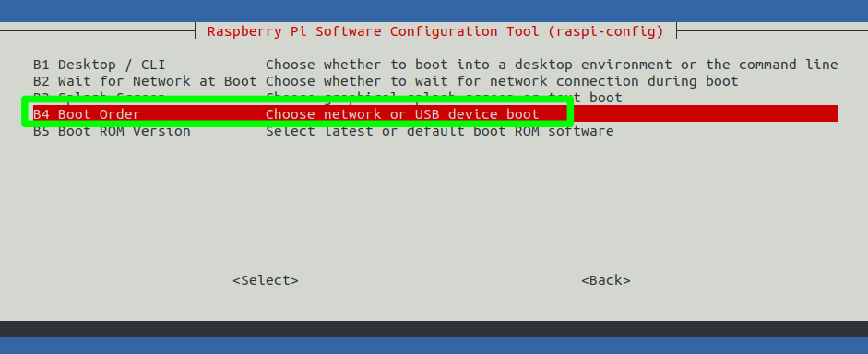Click the blue terminal background above the dialog
868x354 pixels.
click(434, 10)
